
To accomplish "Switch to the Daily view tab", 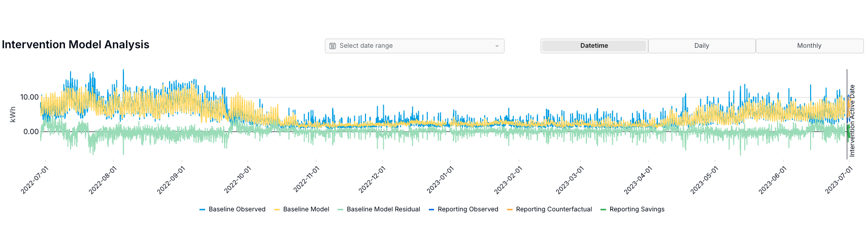I will tap(702, 46).
